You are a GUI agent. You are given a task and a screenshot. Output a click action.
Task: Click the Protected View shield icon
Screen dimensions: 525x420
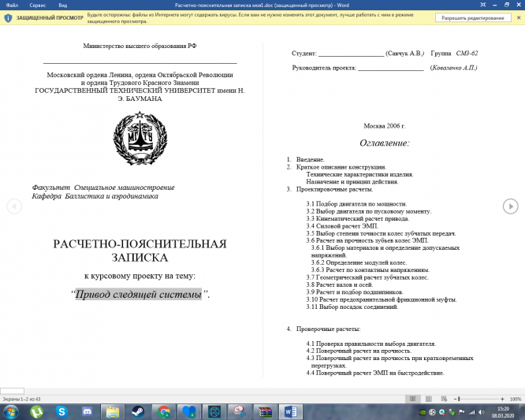(8, 18)
